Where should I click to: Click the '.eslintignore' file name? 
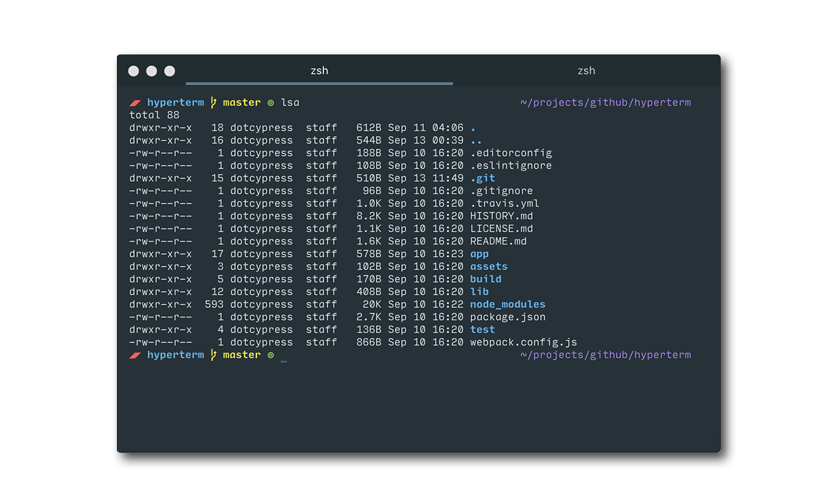pos(511,165)
